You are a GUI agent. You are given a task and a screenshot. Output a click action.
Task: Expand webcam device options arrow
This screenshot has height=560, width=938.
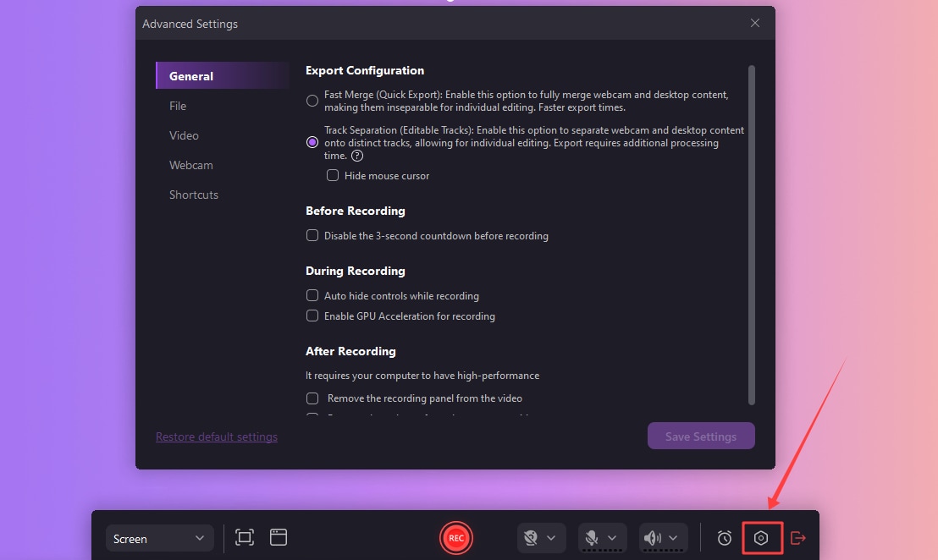tap(552, 538)
